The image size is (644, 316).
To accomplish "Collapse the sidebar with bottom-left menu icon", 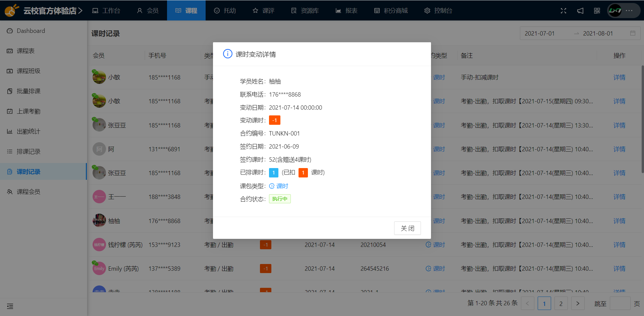I will [10, 306].
